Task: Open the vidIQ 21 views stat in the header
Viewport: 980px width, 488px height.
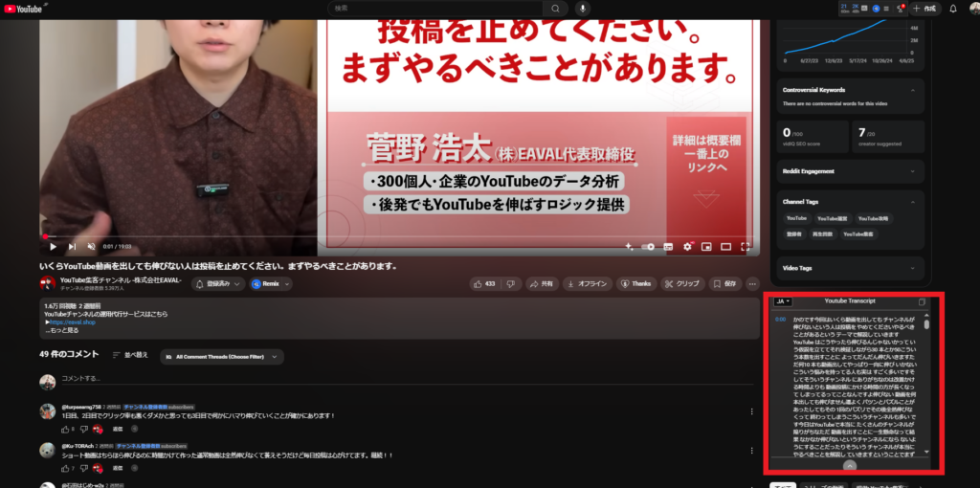Action: 844,8
